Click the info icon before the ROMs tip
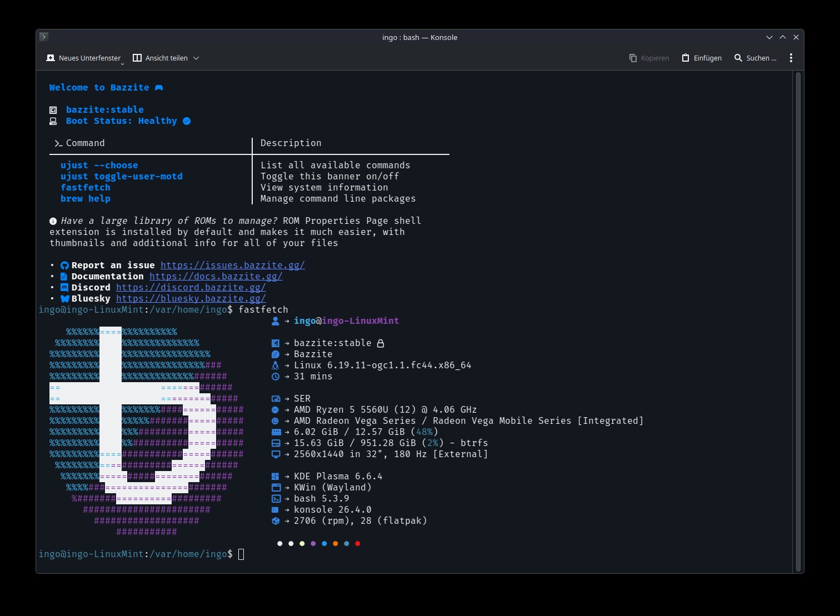Viewport: 840px width, 616px height. point(53,221)
